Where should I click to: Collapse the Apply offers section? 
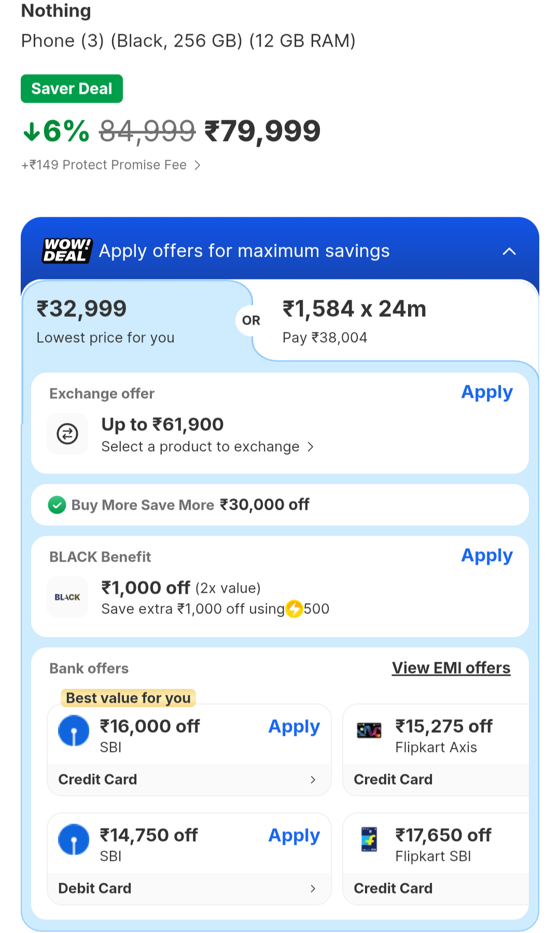pos(509,252)
